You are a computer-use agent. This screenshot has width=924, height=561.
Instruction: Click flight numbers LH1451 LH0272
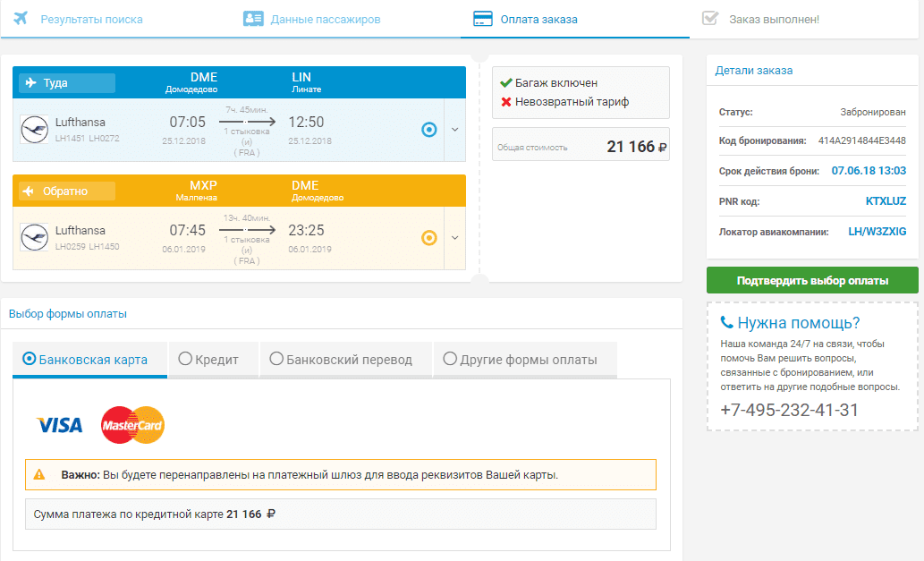(x=88, y=139)
